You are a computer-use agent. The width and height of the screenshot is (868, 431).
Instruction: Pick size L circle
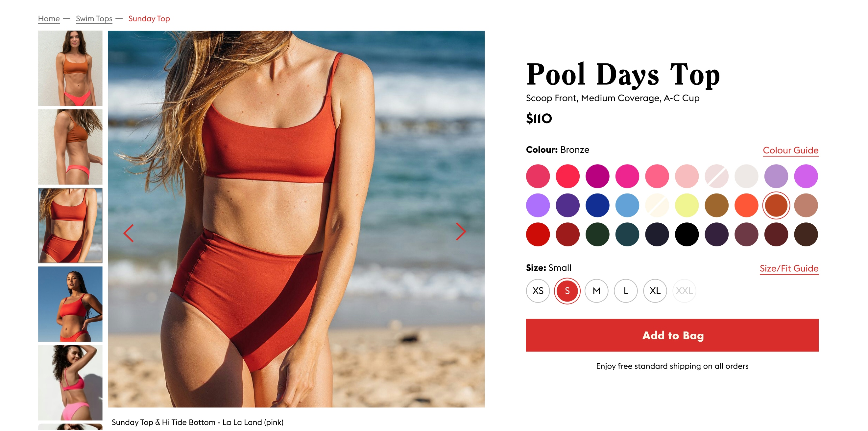pyautogui.click(x=626, y=291)
